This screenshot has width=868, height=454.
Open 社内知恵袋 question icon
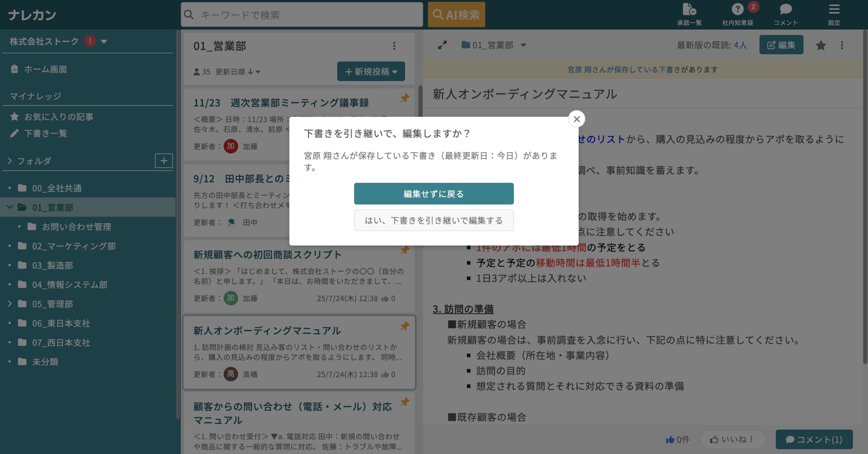[x=737, y=14]
